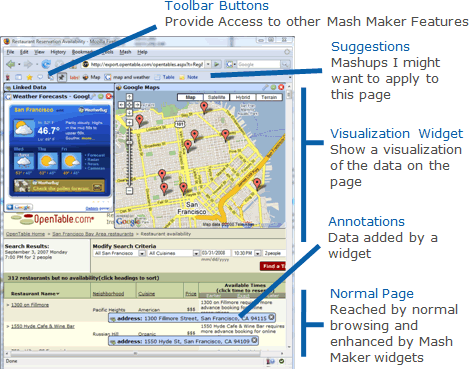
Task: Click the edit pencil icon on Google Maps widget
Action: [265, 87]
